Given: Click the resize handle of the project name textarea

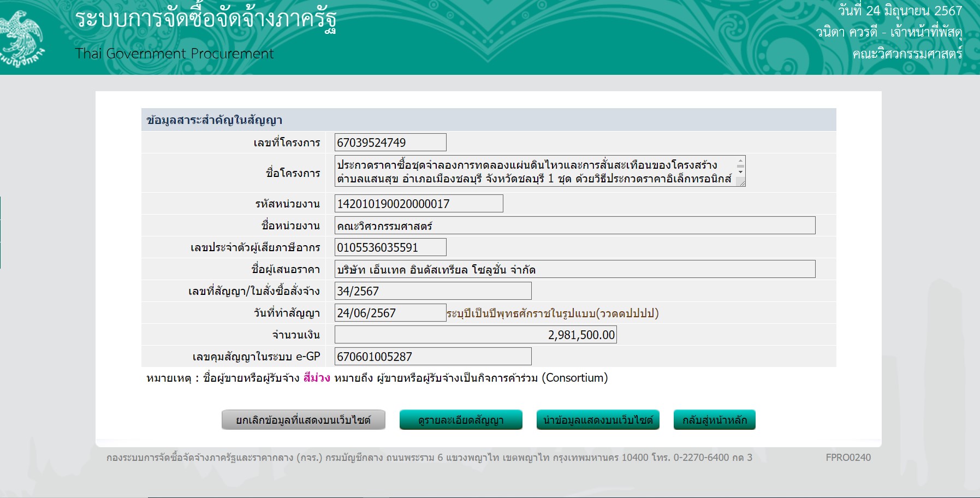Looking at the screenshot, I should click(x=741, y=183).
